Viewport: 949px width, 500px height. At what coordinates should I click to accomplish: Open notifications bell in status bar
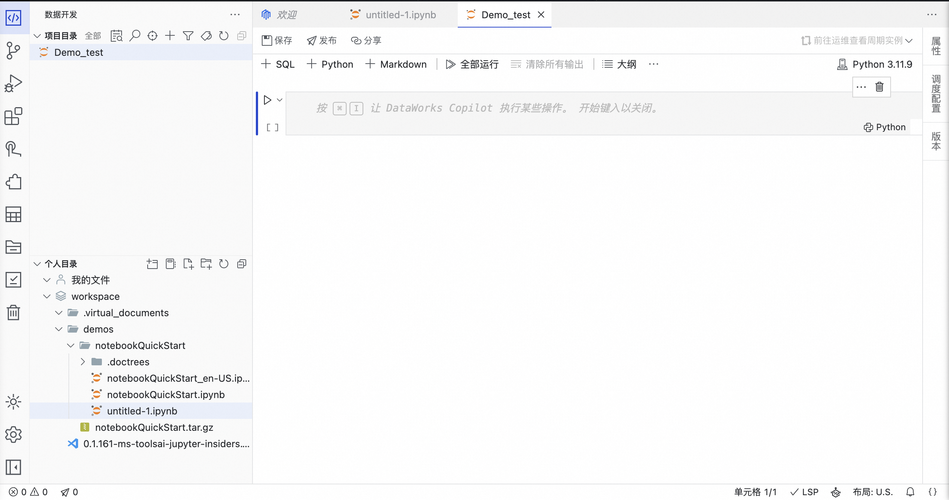click(x=910, y=492)
